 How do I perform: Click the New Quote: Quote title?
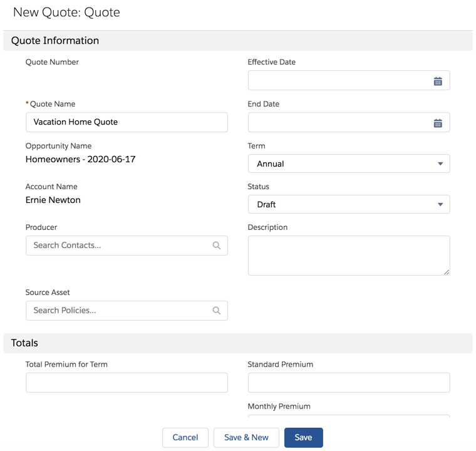coord(66,13)
